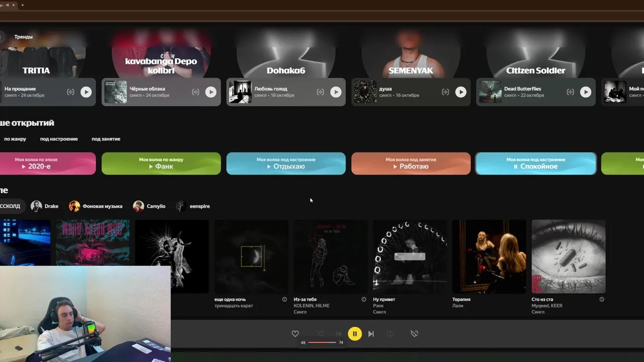Show the explicit info icon for 'Сто из ста'

pyautogui.click(x=602, y=299)
